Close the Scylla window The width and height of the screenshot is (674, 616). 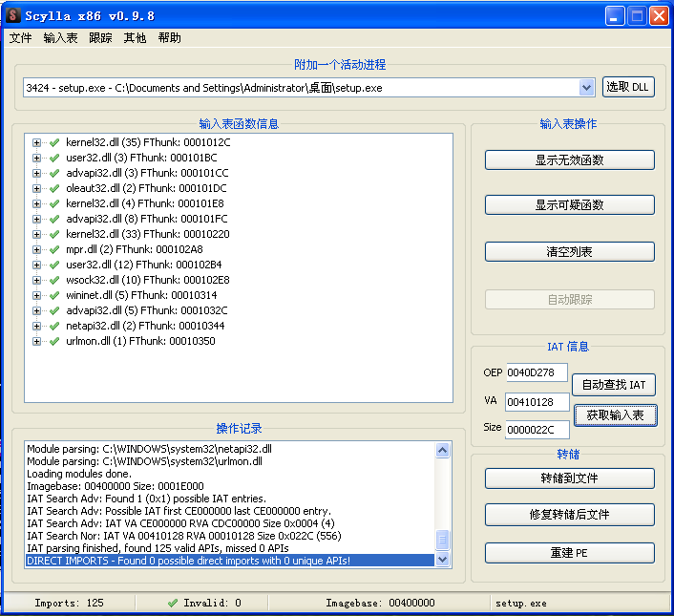tap(659, 16)
